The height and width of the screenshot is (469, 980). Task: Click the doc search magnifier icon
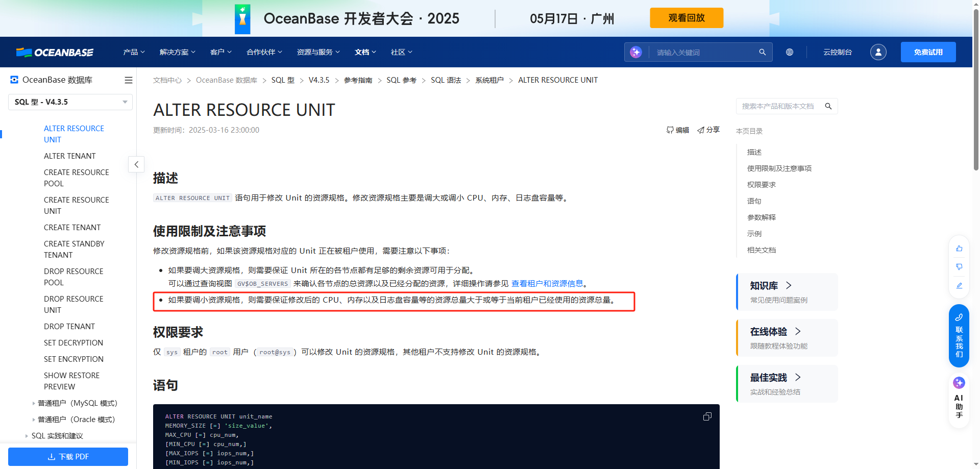[x=828, y=106]
